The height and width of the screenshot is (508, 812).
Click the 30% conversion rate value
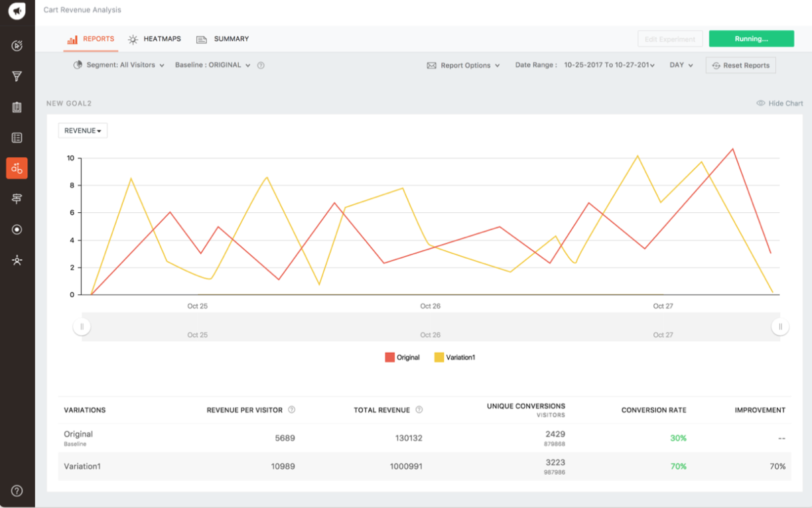678,438
